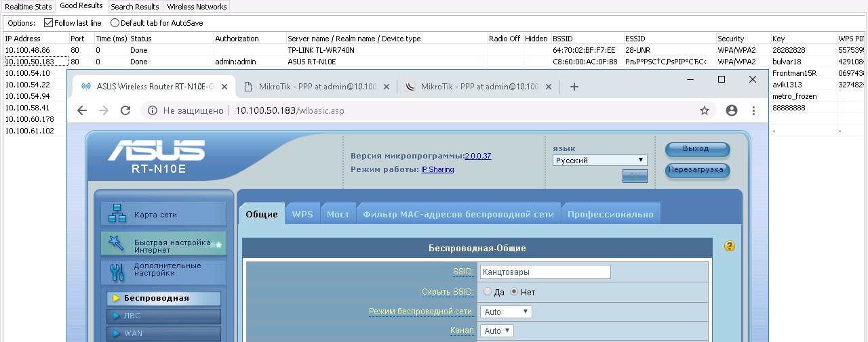Sort by Authorization column header
The image size is (868, 342).
coord(249,39)
